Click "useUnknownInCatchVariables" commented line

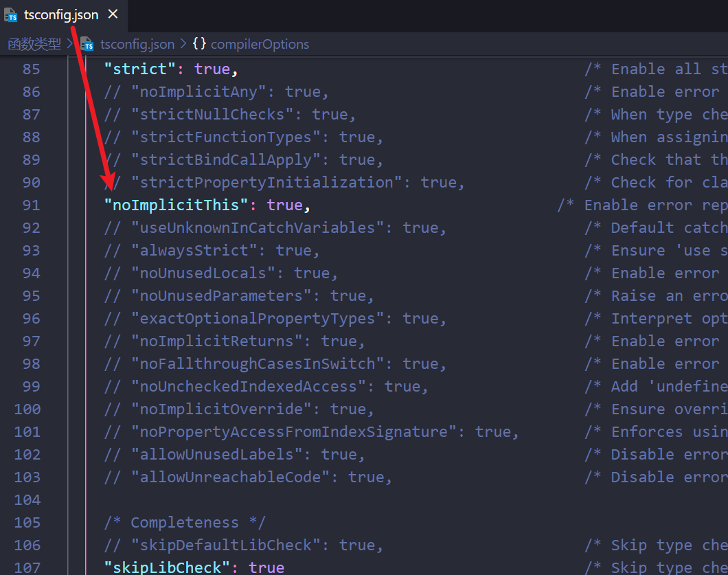click(x=275, y=228)
